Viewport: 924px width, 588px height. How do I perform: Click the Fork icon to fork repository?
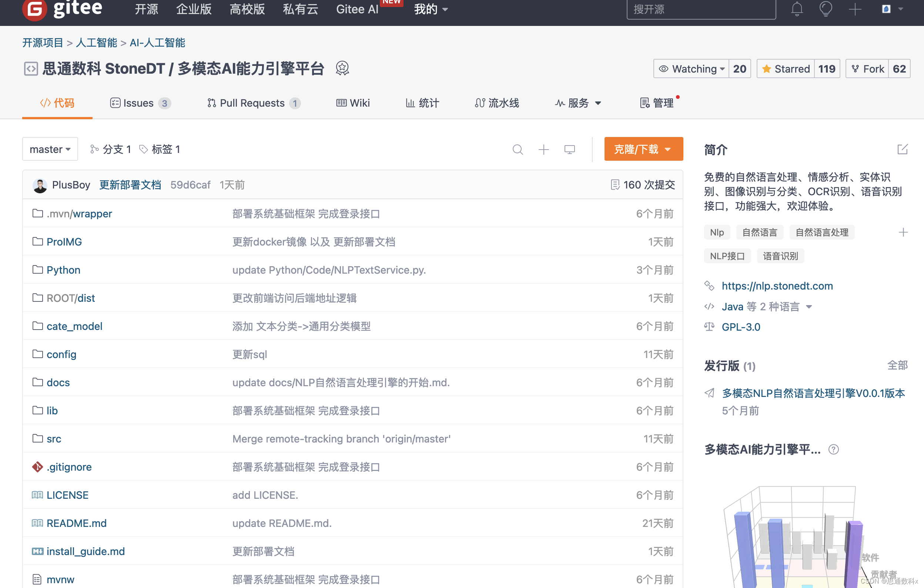click(868, 68)
